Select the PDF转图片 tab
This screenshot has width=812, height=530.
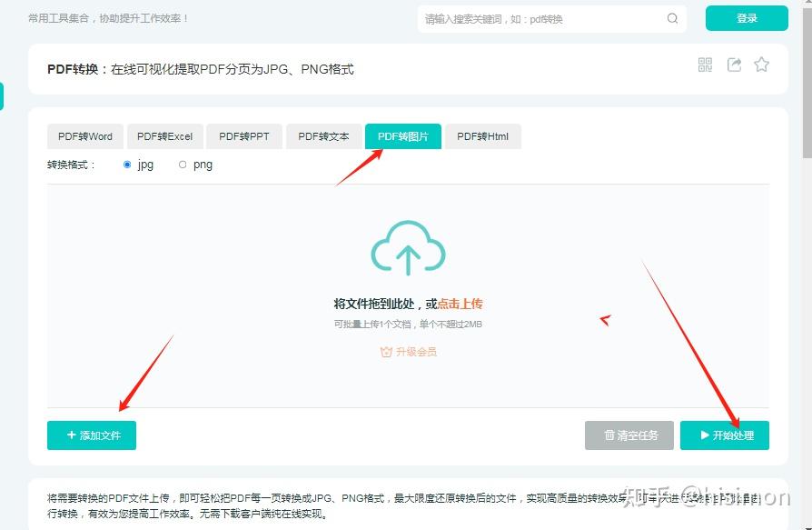403,136
